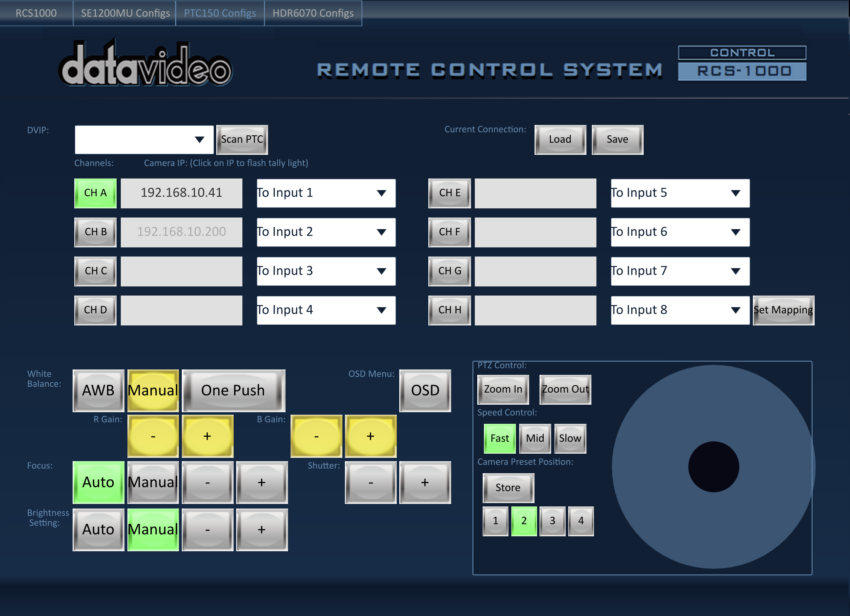This screenshot has width=850, height=616.
Task: Expand the To Input 7 dropdown
Action: point(680,271)
